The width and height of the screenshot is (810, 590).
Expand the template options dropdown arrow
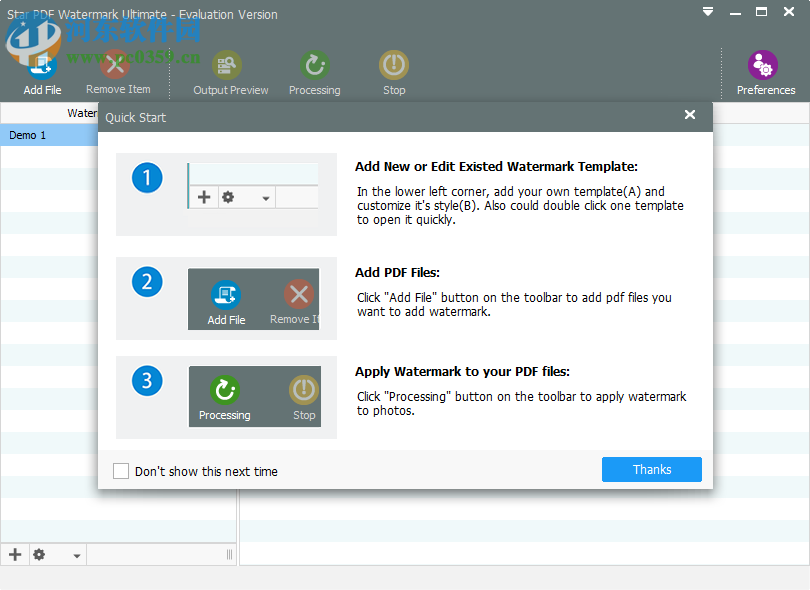pos(76,556)
